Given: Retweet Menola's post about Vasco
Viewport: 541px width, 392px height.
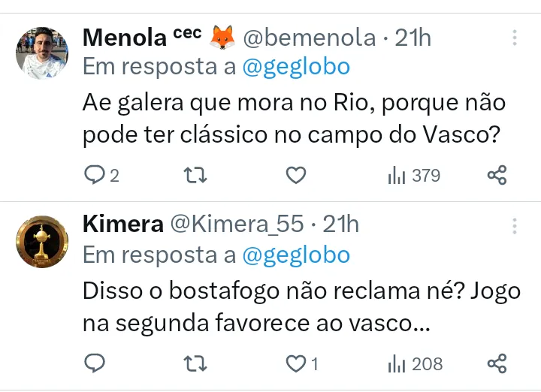Looking at the screenshot, I should [x=195, y=176].
